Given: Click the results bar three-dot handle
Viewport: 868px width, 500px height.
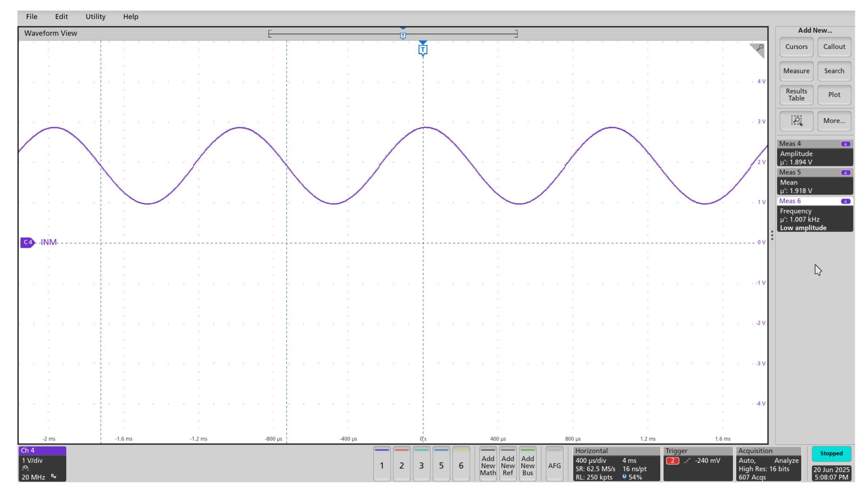Looking at the screenshot, I should [x=772, y=235].
